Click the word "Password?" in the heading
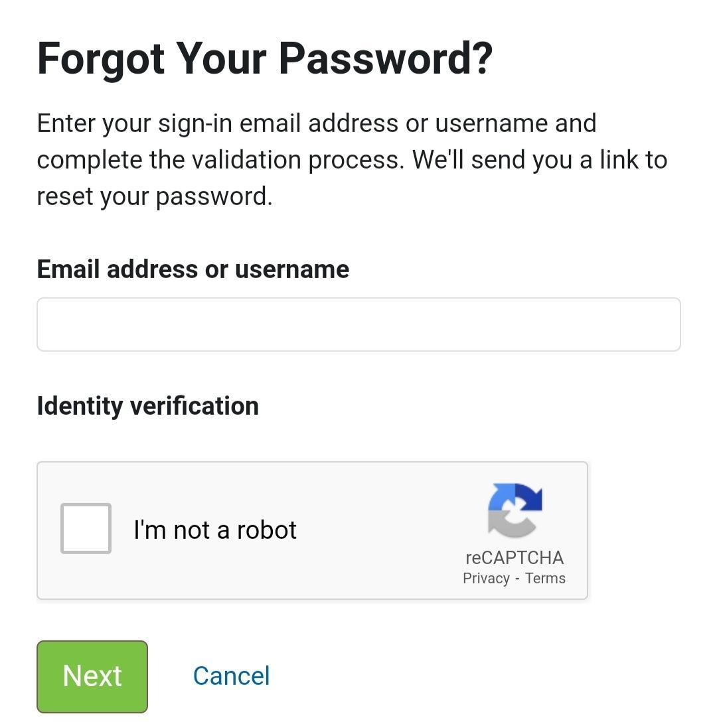Image resolution: width=717 pixels, height=728 pixels. pyautogui.click(x=385, y=58)
